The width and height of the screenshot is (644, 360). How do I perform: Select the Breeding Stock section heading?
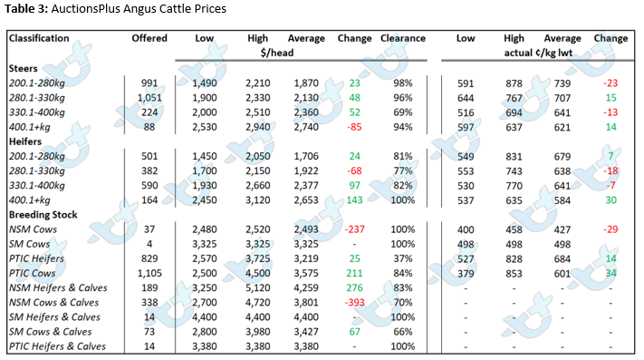click(43, 215)
